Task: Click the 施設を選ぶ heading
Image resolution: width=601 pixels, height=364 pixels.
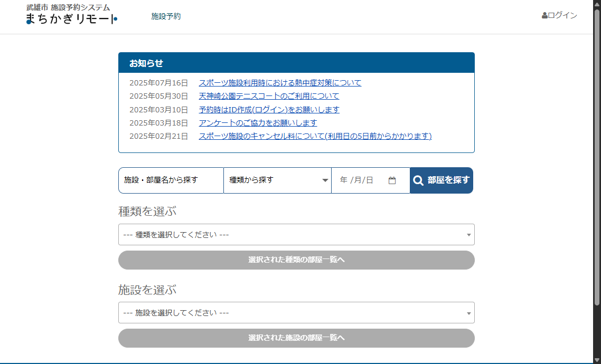Action: coord(147,290)
